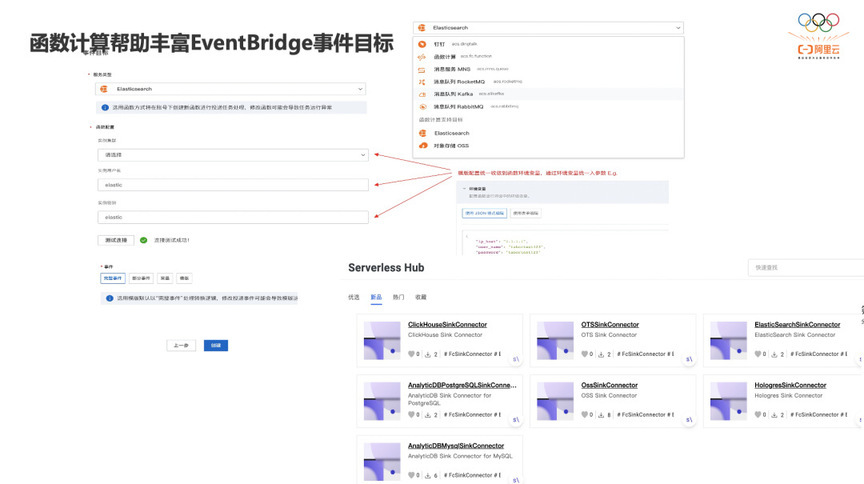Click the OTSSinkConnector card thumbnail
The image size is (864, 484).
[555, 341]
